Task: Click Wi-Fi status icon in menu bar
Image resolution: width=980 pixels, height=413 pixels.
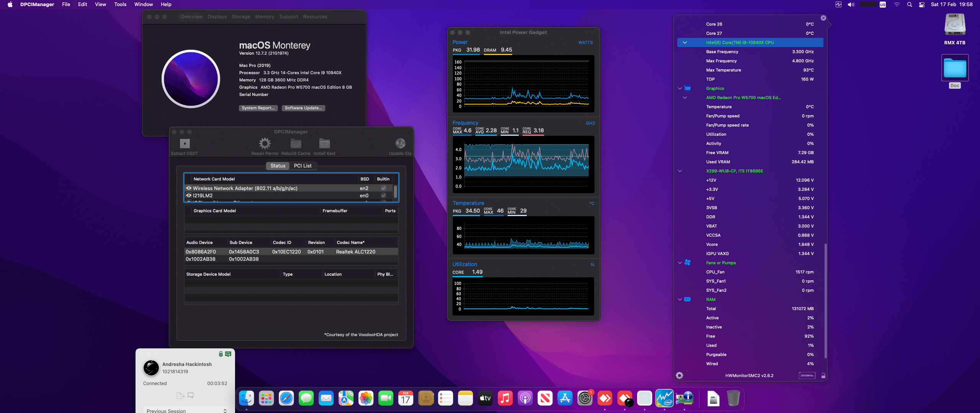Action: pos(897,5)
